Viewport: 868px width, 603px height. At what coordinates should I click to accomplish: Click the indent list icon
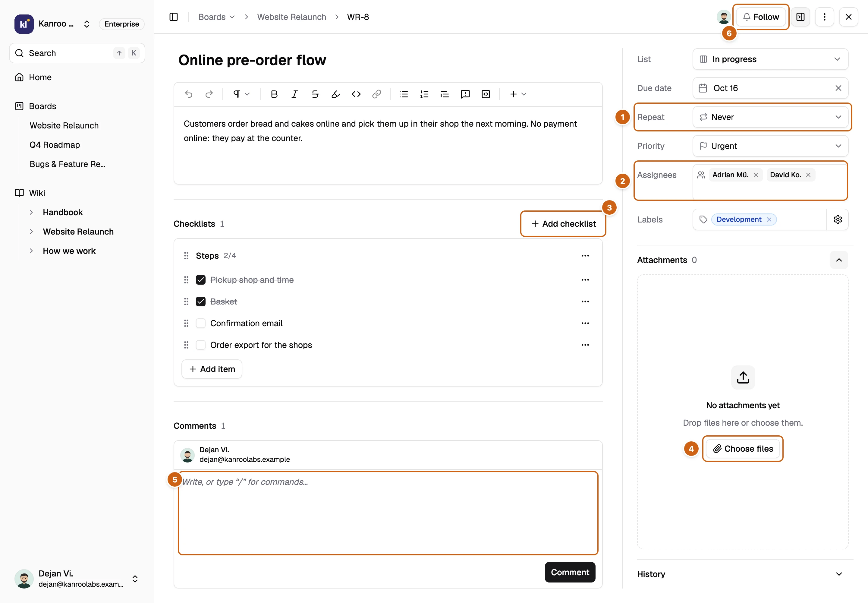point(445,94)
